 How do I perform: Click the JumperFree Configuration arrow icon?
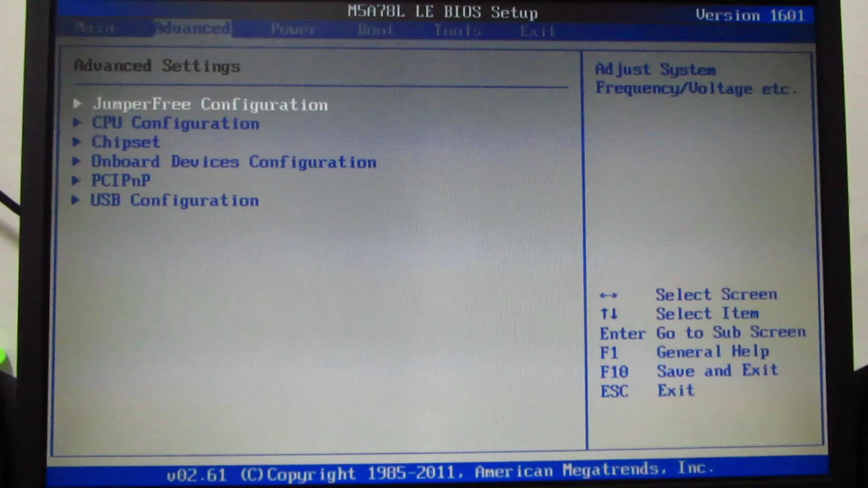[x=78, y=104]
